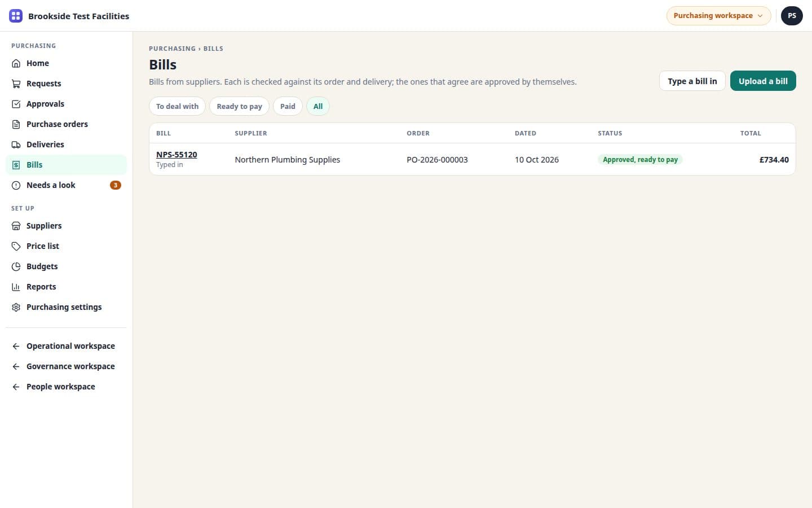Click the Reports bar chart icon
This screenshot has height=508, width=812.
point(16,287)
